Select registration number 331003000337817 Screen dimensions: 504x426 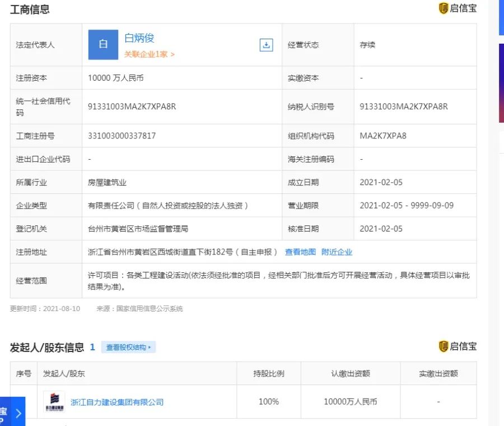122,136
